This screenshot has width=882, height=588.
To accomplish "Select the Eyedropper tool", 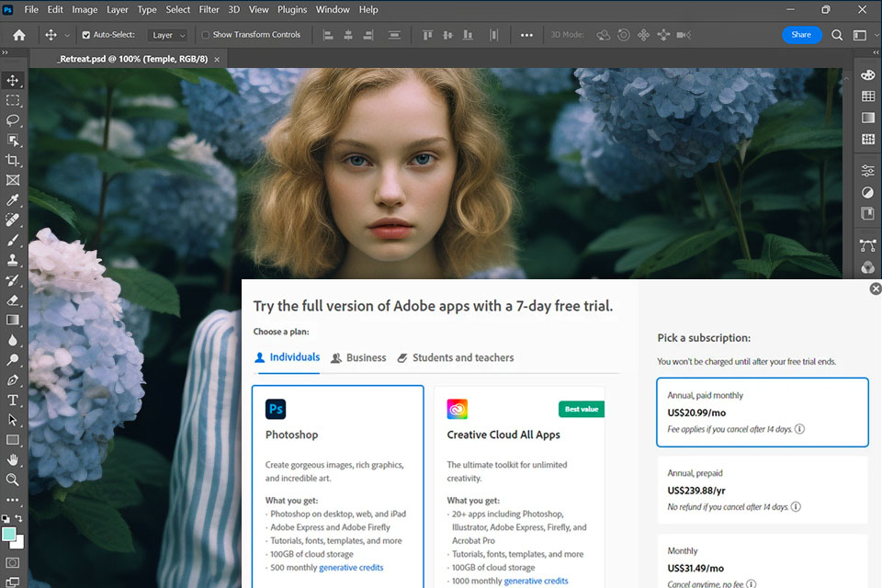I will [x=12, y=200].
